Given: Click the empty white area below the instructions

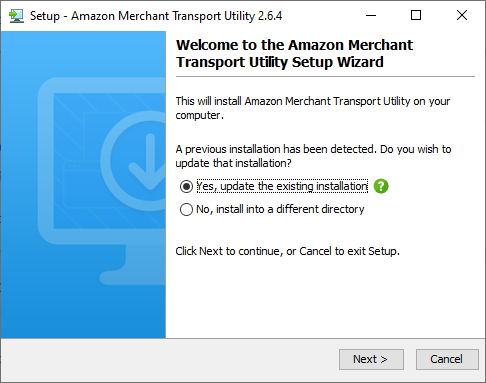Looking at the screenshot, I should (x=325, y=298).
